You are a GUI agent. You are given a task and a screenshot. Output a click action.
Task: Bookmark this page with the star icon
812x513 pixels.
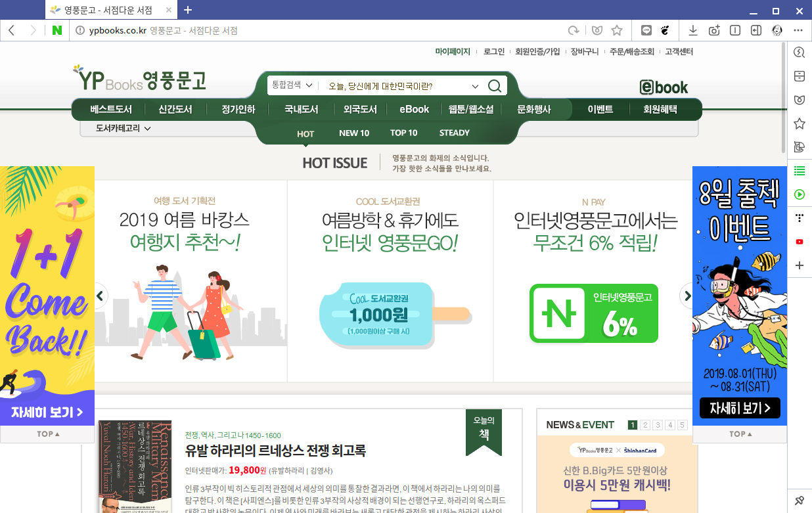[x=616, y=30]
